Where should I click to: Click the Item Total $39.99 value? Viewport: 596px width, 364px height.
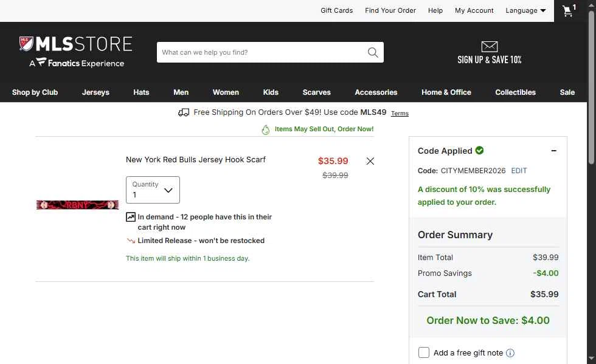coord(546,257)
